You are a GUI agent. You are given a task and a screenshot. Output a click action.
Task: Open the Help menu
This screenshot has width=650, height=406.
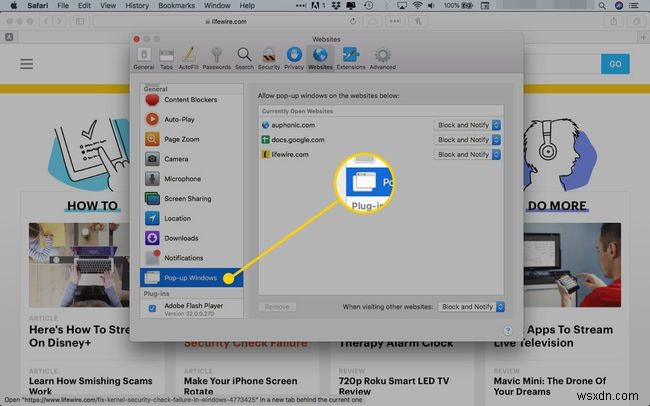[247, 5]
